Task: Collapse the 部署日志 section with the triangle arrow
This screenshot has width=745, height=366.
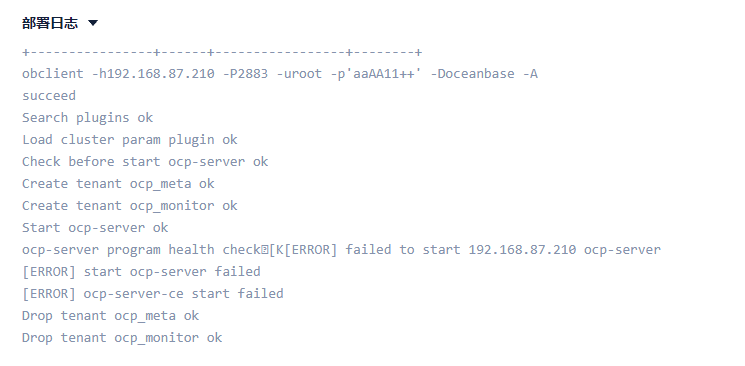Action: coord(93,23)
